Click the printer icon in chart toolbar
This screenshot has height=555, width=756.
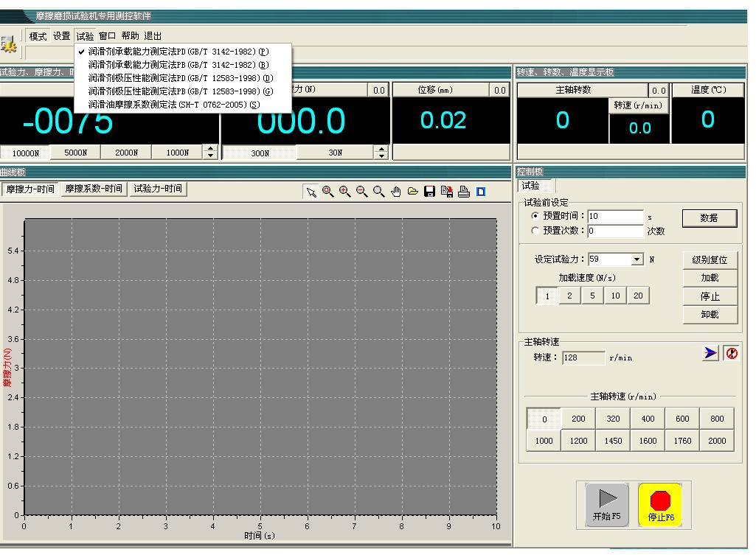[x=463, y=192]
